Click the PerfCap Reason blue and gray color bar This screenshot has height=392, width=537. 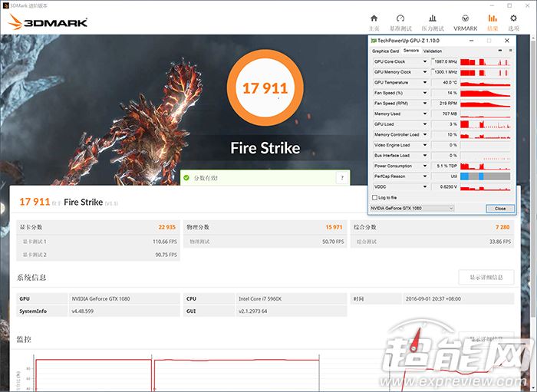pyautogui.click(x=486, y=176)
